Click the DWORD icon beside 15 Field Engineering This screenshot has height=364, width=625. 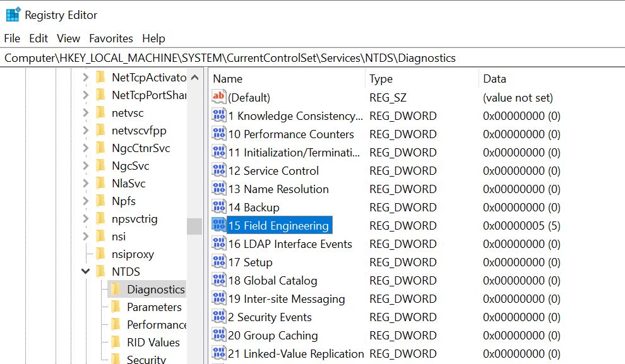coord(218,225)
